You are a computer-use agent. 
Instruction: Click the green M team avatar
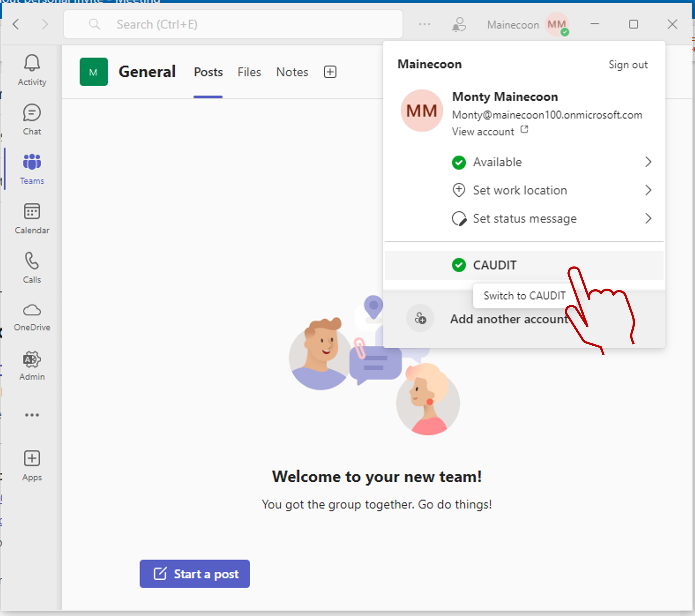[94, 72]
